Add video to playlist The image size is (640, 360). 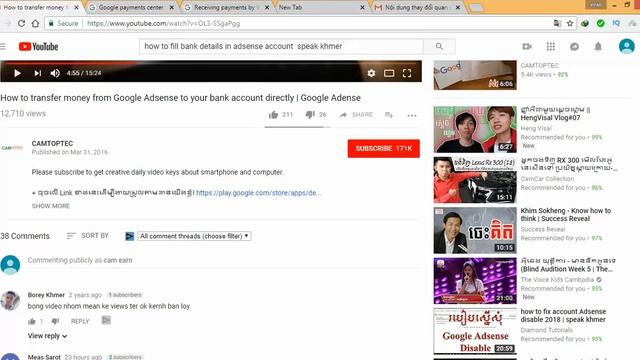(x=389, y=115)
